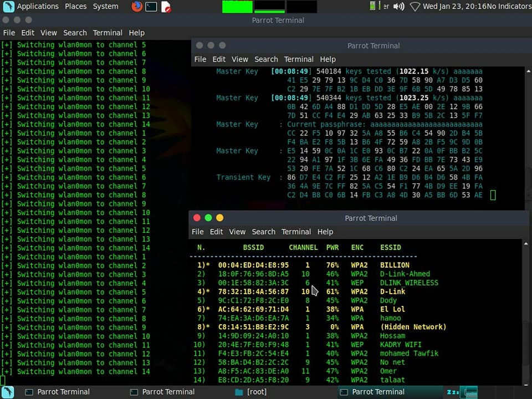Click the BSSID column header
This screenshot has width=532, height=399.
tap(253, 247)
